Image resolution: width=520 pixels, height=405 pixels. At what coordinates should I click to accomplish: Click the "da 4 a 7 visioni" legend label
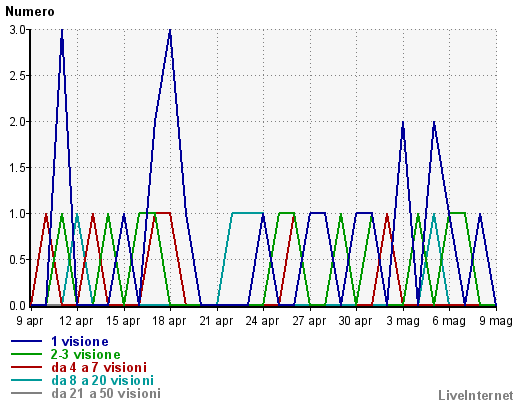[x=99, y=367]
